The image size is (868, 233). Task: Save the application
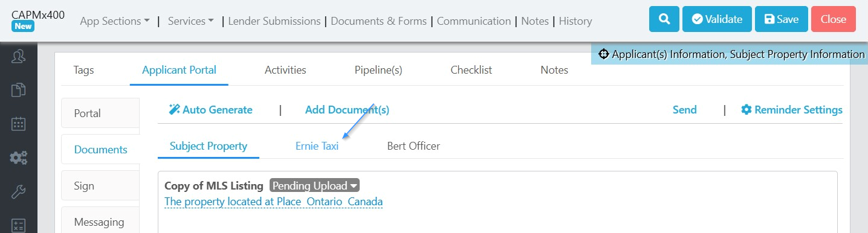781,19
